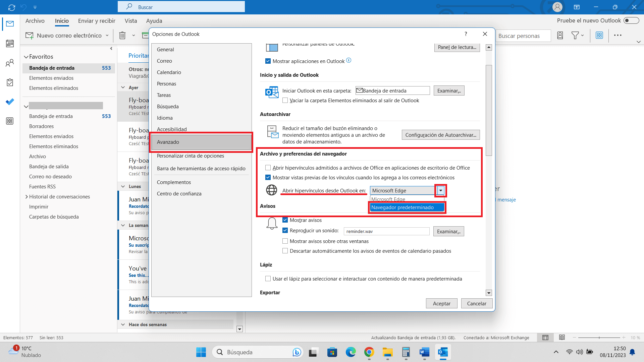This screenshot has width=644, height=362.
Task: Click the zoom slider in the status bar
Action: click(599, 338)
